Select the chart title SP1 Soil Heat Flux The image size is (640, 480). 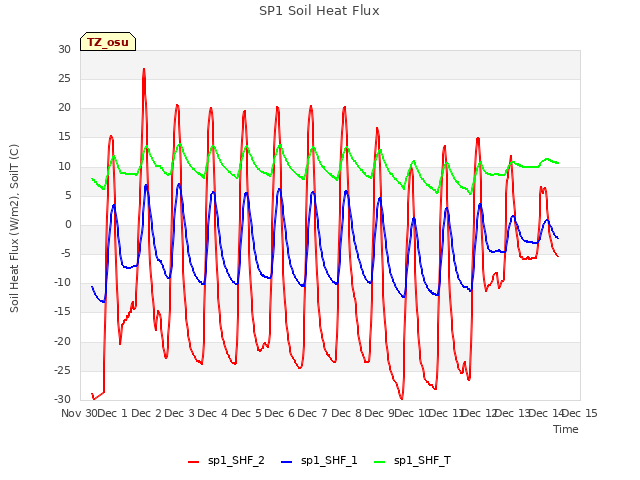(x=319, y=11)
